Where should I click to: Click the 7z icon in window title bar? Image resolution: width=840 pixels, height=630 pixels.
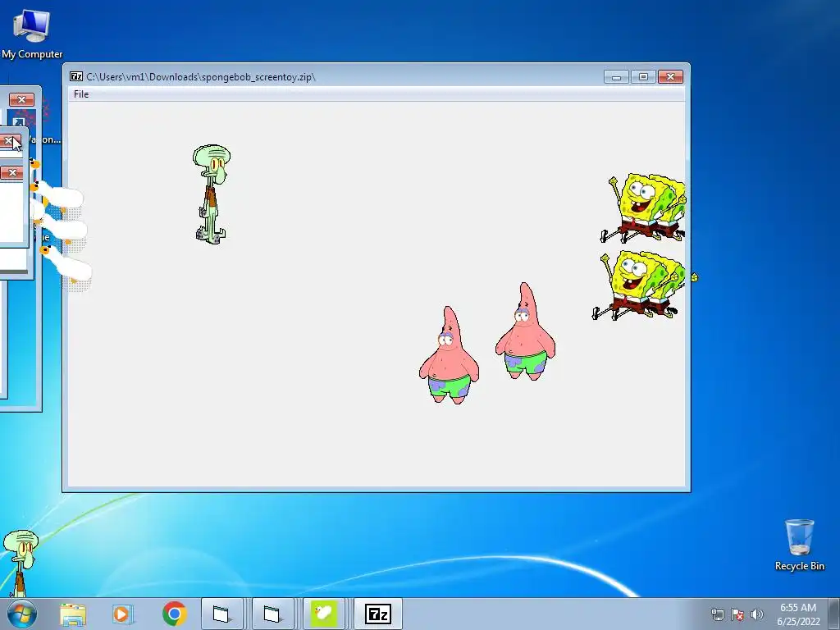(76, 76)
